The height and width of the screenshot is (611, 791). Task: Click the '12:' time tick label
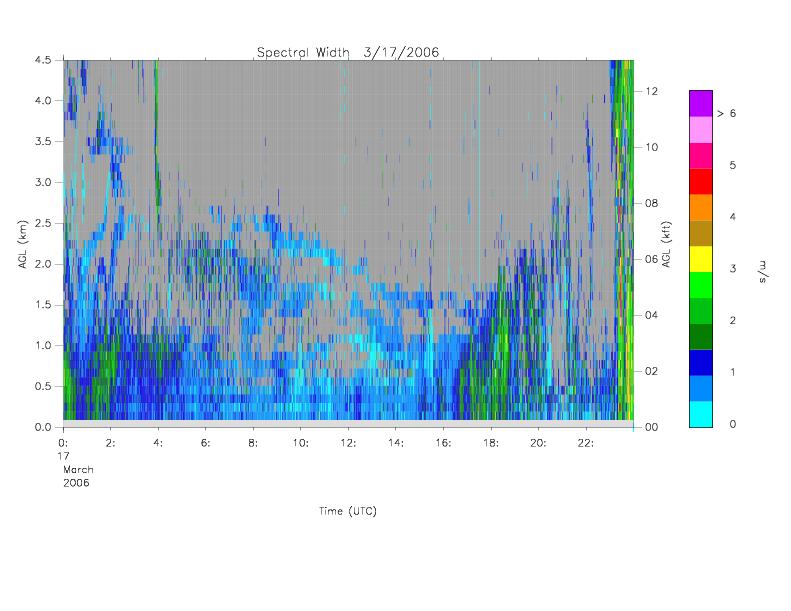coord(348,443)
